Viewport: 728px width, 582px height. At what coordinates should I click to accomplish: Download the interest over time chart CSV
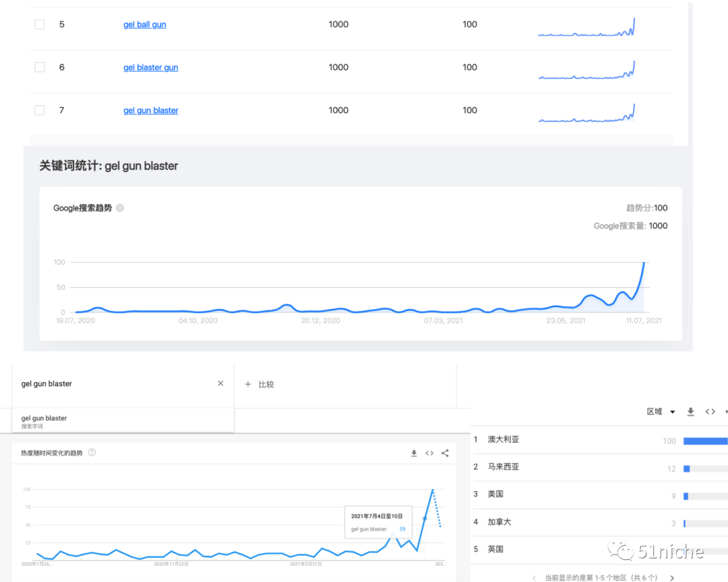pos(414,453)
